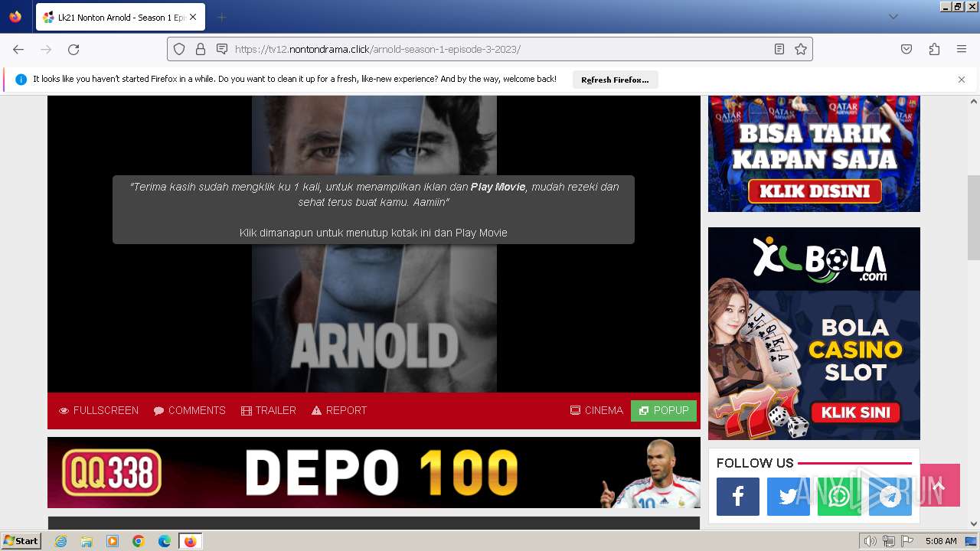Reload the current page
980x551 pixels.
click(73, 49)
